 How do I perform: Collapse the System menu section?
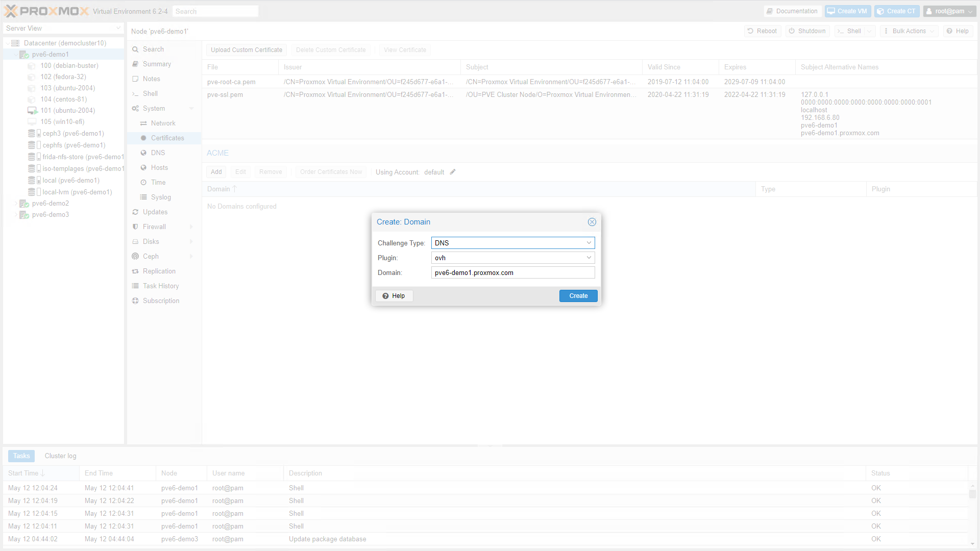tap(191, 109)
